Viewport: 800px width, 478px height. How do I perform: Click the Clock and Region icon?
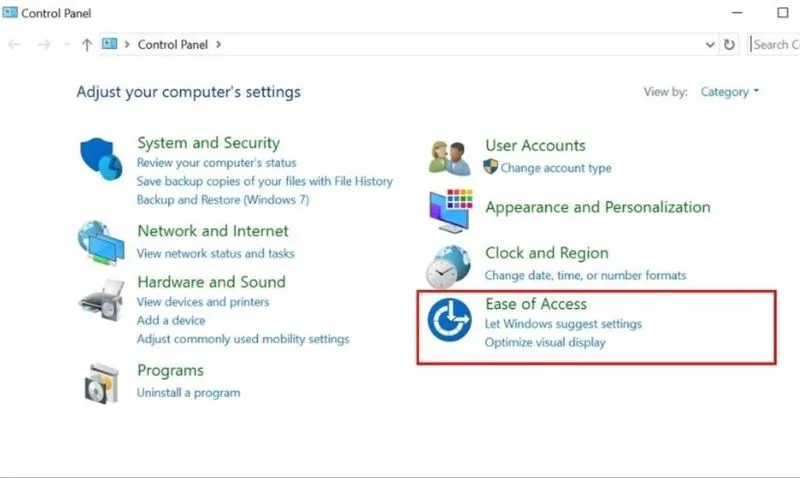450,265
